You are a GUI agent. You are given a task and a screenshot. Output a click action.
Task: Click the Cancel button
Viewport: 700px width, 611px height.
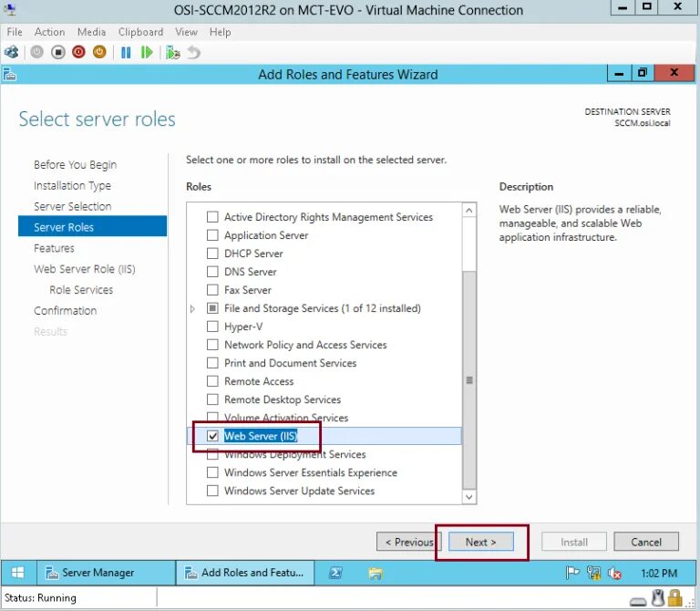646,542
